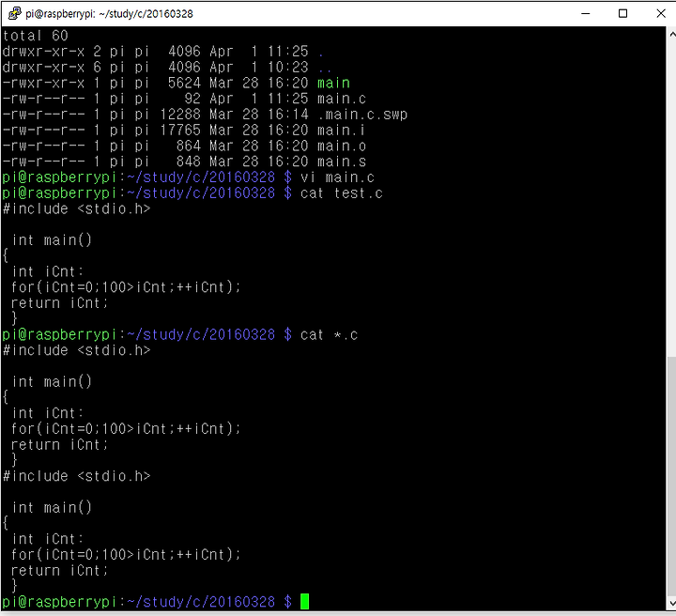Click the PuTTY icon in the title bar
The image size is (676, 616).
point(15,13)
